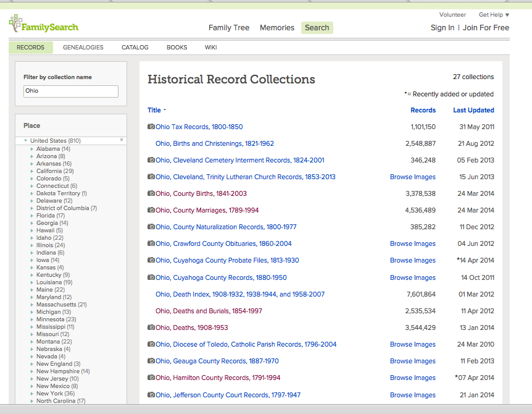The width and height of the screenshot is (532, 414).
Task: Click camera icon beside Hamilton County Records
Action: tap(151, 378)
